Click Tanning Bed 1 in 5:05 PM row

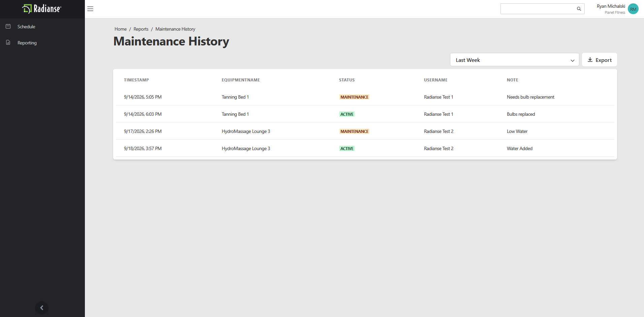coord(235,97)
